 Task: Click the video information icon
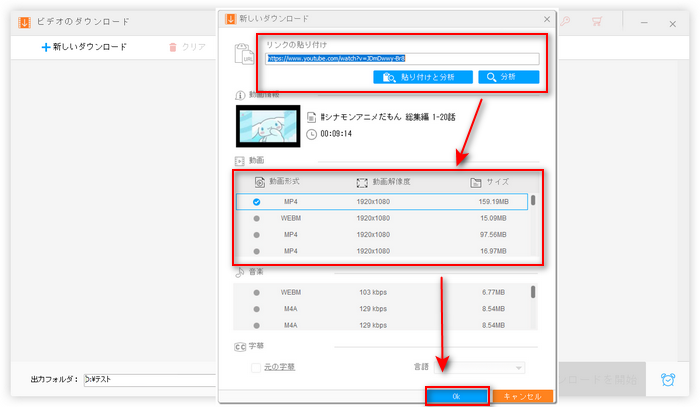[240, 96]
